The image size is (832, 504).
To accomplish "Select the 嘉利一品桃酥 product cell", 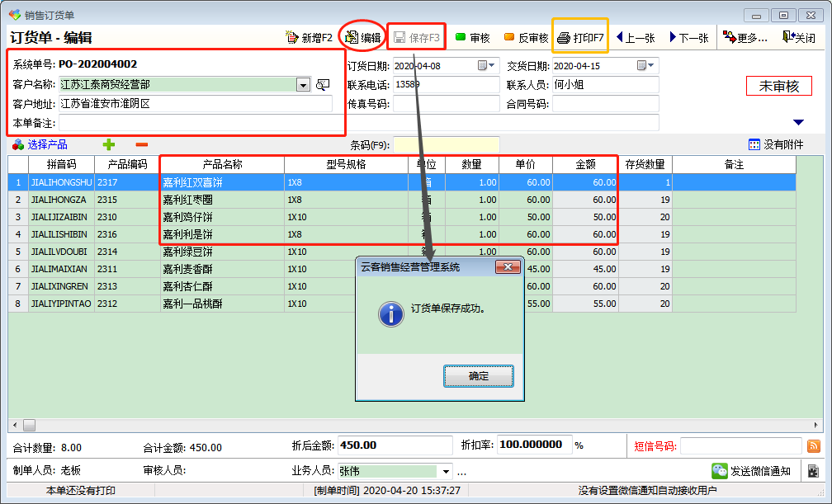I will point(222,304).
